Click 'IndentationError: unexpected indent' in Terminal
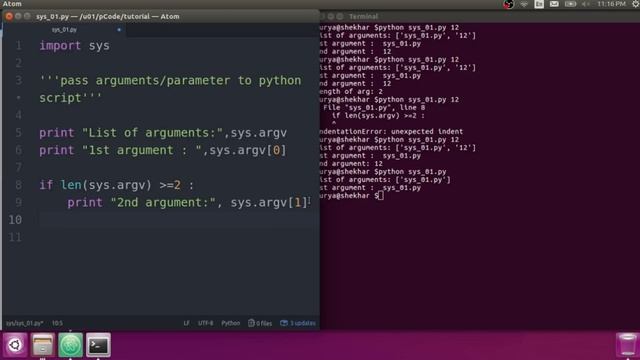The width and height of the screenshot is (640, 360). pyautogui.click(x=391, y=132)
